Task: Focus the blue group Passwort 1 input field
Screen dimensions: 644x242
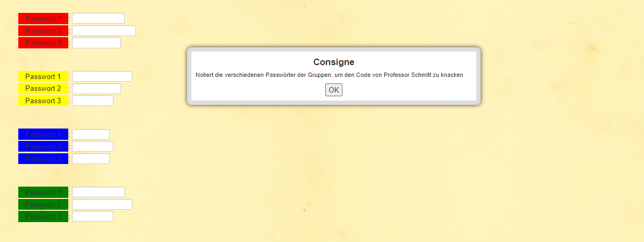Action: 91,134
